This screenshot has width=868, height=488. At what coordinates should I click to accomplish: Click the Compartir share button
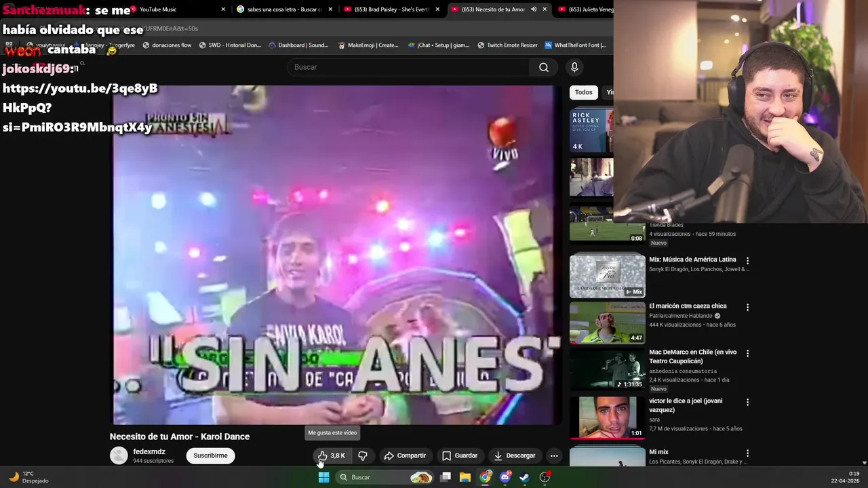(x=405, y=455)
